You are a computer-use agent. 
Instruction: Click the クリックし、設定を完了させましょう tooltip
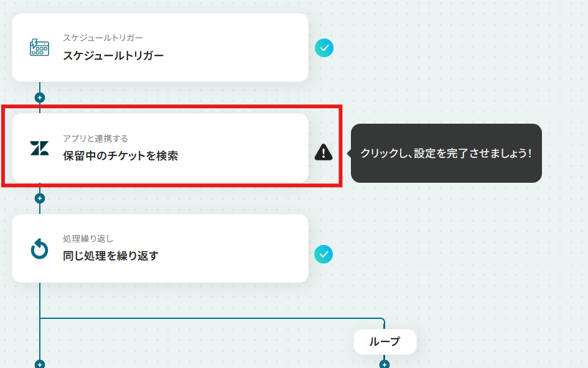click(x=446, y=154)
